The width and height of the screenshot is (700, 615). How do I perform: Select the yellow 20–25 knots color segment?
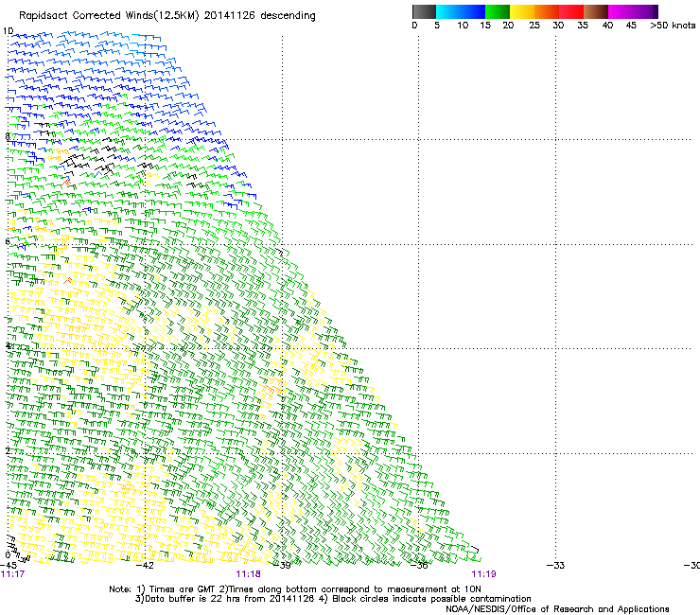522,11
